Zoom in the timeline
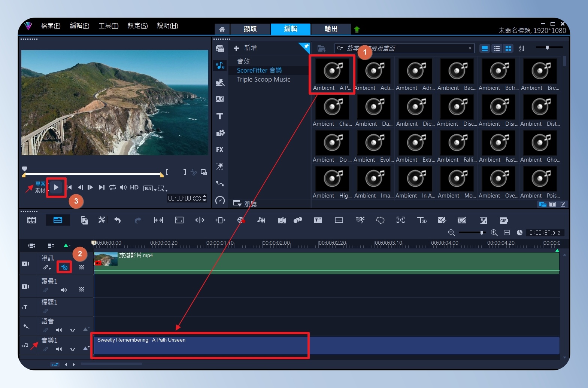This screenshot has width=588, height=388. 494,233
